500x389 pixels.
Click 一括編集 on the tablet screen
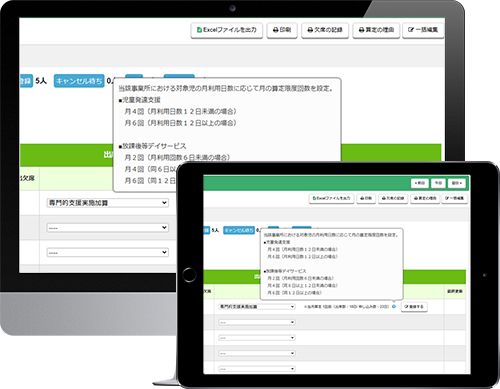pos(455,198)
